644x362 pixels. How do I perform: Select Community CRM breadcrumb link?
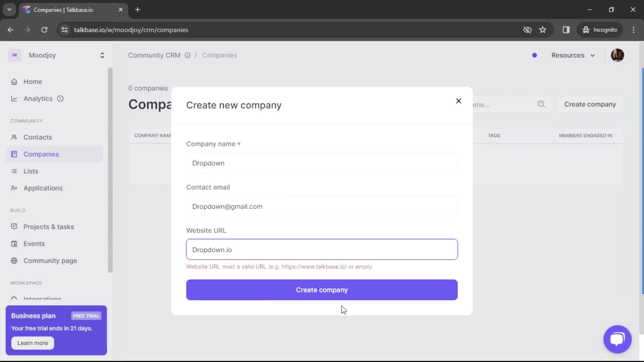[x=154, y=55]
